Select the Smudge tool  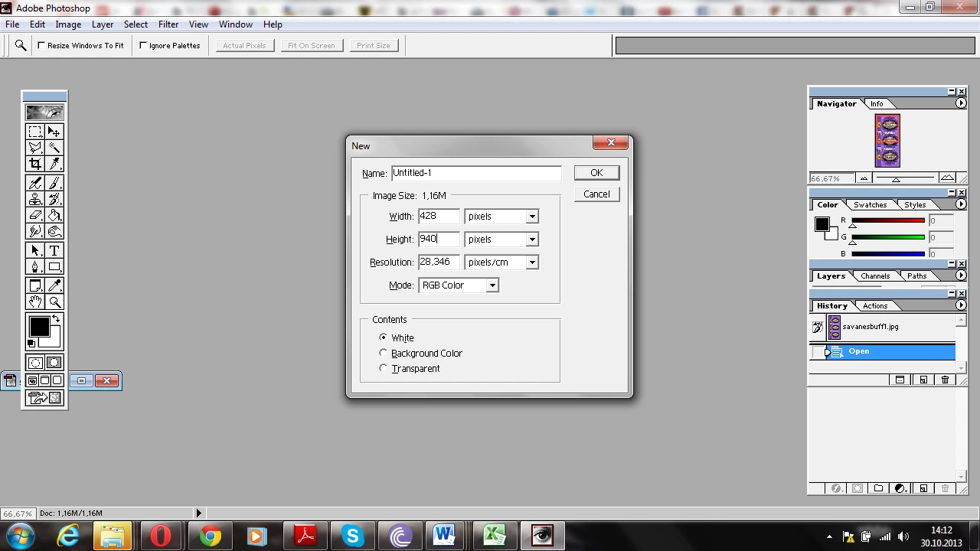point(35,231)
